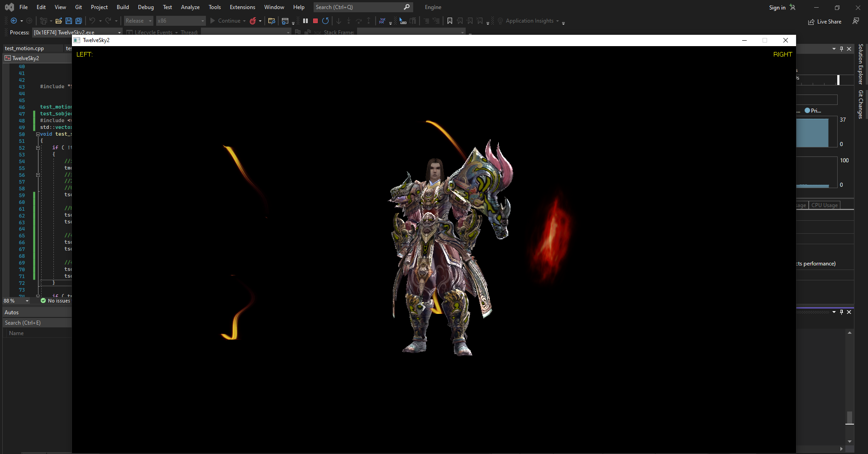Restart debugging with circular arrow icon
Viewport: 868px width, 454px height.
point(325,21)
